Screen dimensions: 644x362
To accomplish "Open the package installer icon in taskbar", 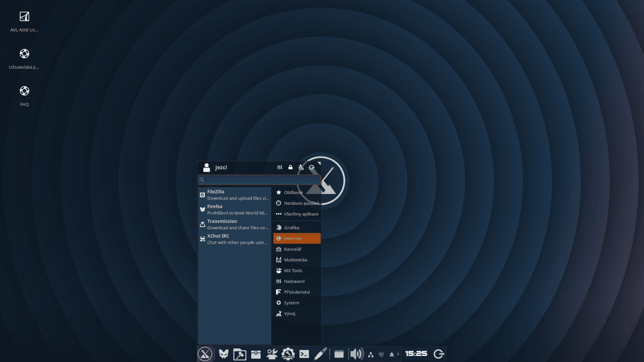I will [x=256, y=354].
